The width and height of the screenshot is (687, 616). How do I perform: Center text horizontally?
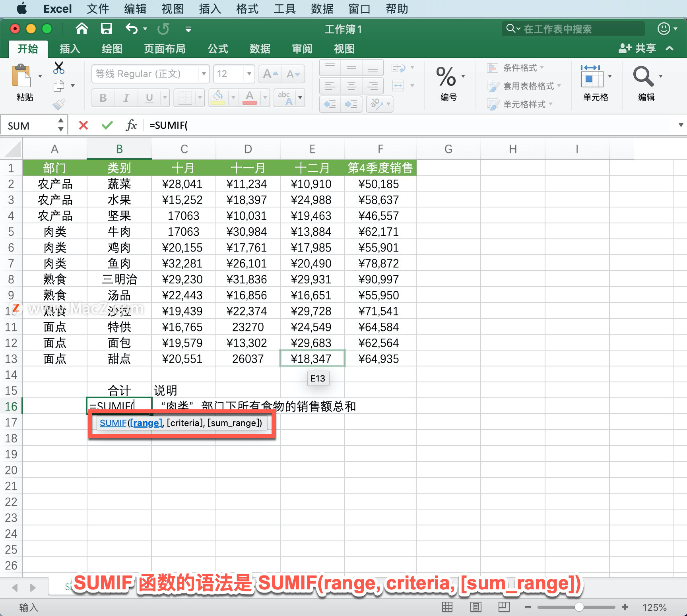coord(351,86)
